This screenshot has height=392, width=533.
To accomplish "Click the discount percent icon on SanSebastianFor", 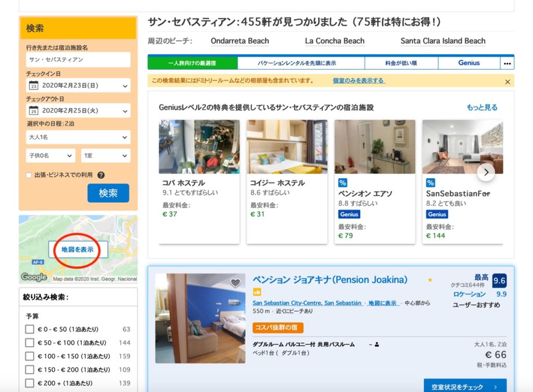I will (x=430, y=183).
